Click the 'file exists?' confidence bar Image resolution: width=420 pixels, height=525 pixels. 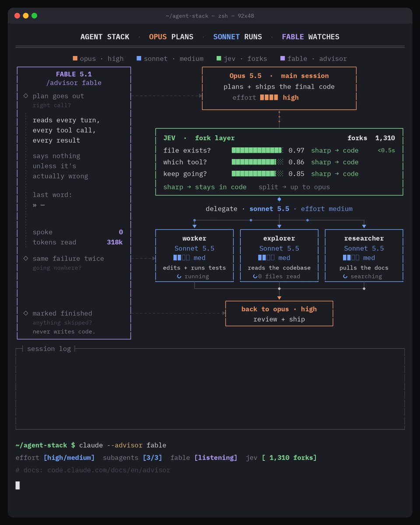257,150
